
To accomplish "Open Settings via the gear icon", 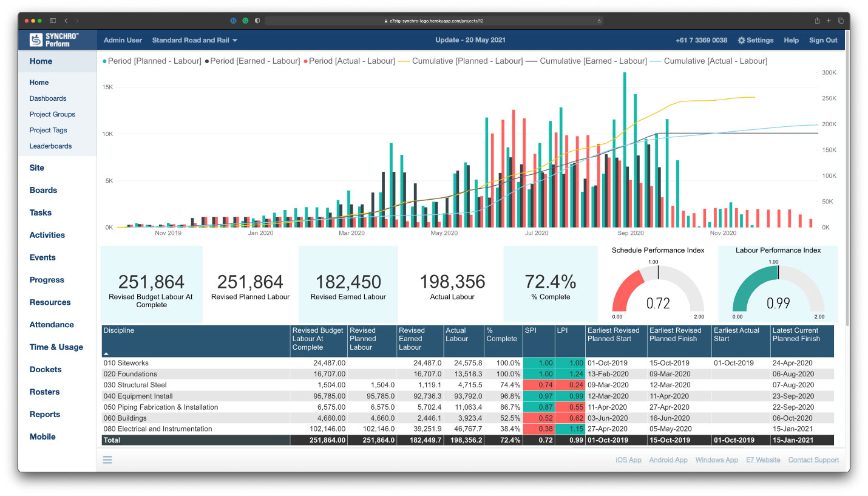I will click(x=741, y=41).
